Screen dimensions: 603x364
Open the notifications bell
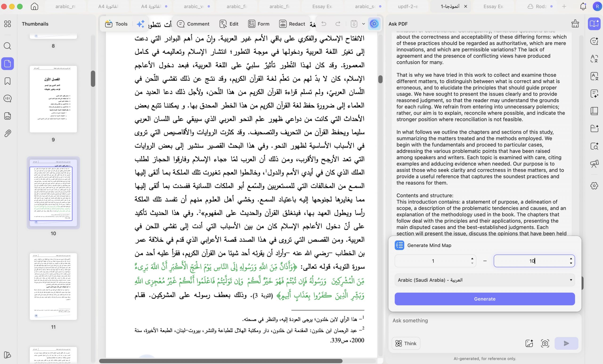coord(583,6)
